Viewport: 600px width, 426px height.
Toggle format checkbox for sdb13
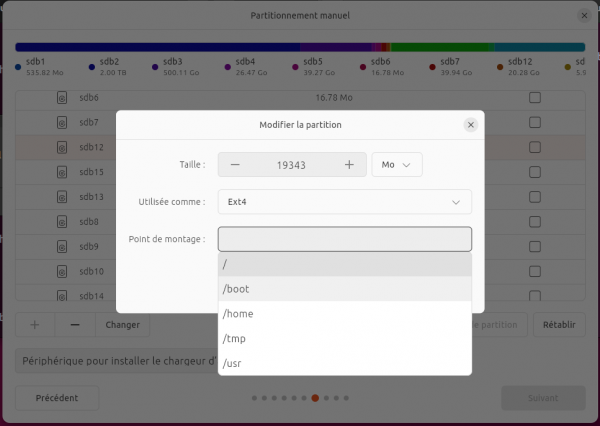pyautogui.click(x=535, y=197)
